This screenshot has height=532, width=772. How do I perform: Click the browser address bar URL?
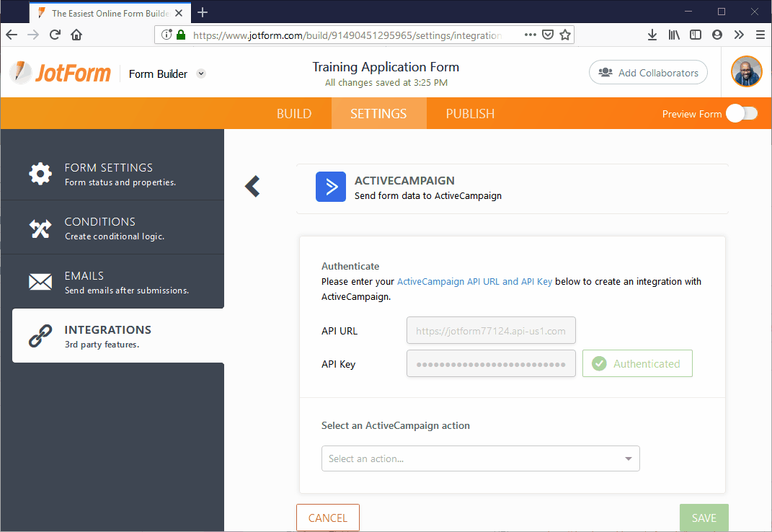[347, 35]
